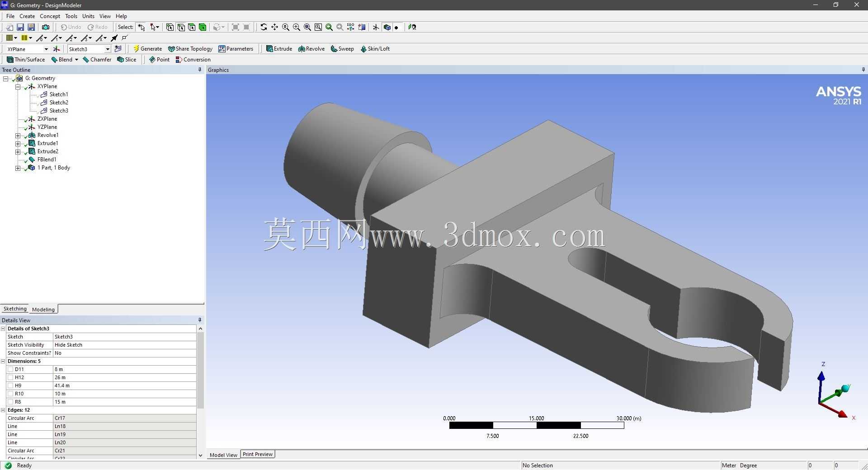
Task: Edit the H9 value 41.4 m
Action: (x=125, y=385)
